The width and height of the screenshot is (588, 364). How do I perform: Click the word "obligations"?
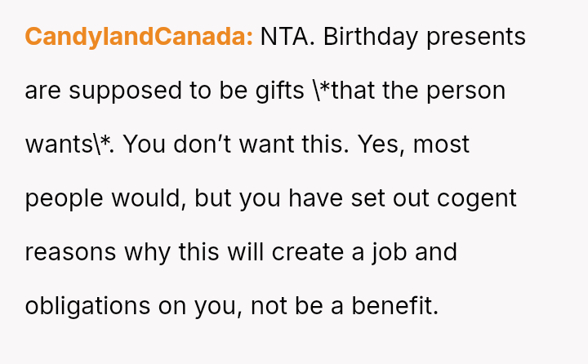click(x=90, y=307)
